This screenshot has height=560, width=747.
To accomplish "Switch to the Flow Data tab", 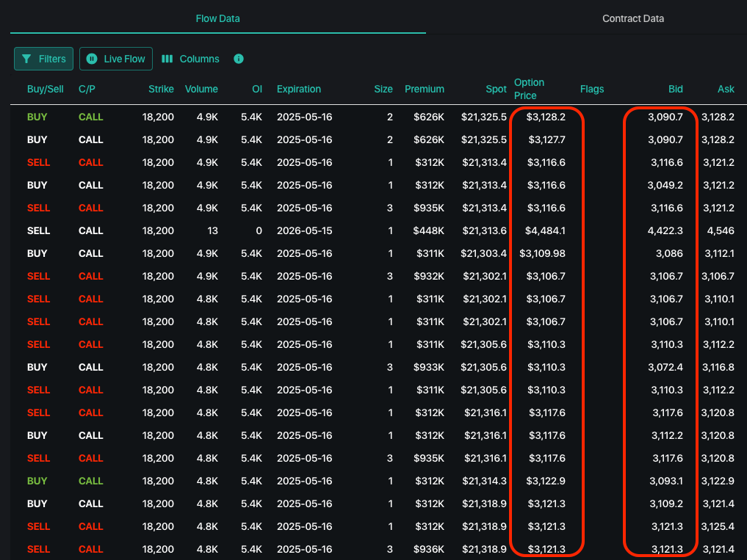I will click(217, 18).
